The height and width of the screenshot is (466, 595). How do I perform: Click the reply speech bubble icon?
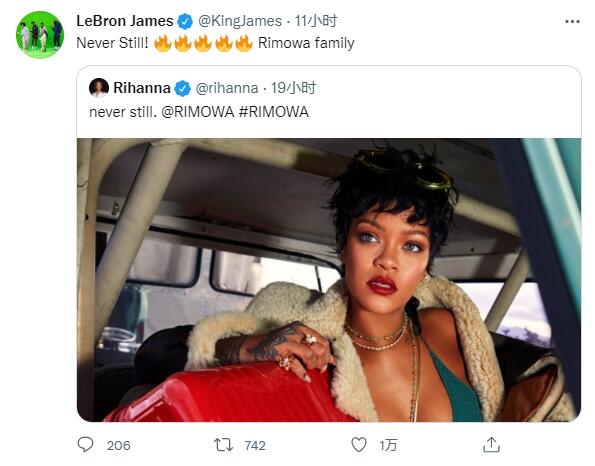(x=85, y=444)
